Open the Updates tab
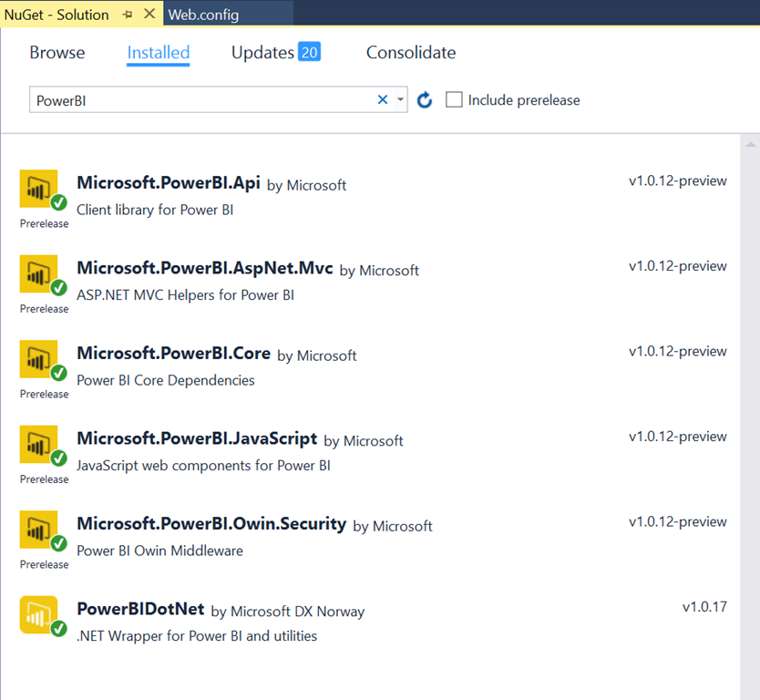760x700 pixels. coord(262,53)
